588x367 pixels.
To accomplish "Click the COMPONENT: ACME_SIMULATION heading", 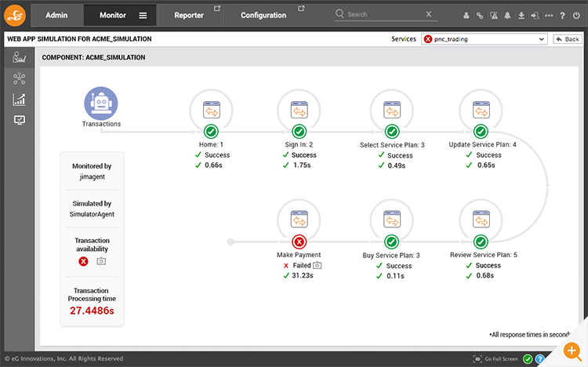I will pyautogui.click(x=93, y=57).
